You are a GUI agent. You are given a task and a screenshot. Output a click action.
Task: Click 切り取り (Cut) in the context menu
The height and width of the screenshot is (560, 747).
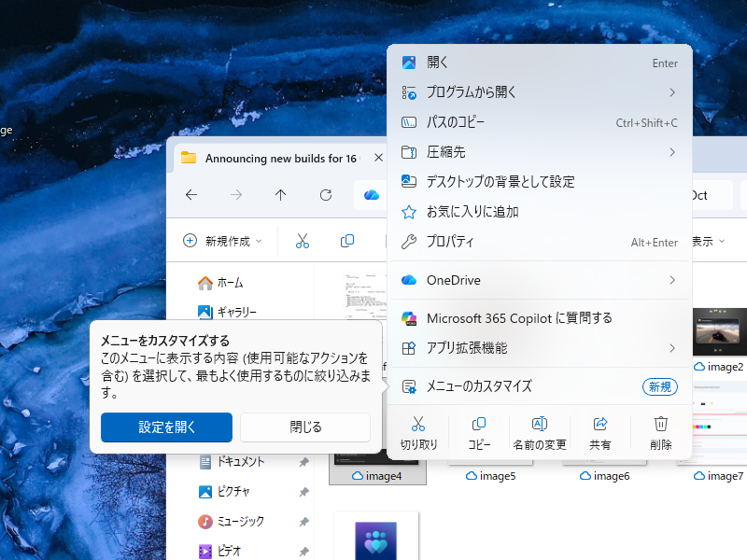tap(418, 433)
